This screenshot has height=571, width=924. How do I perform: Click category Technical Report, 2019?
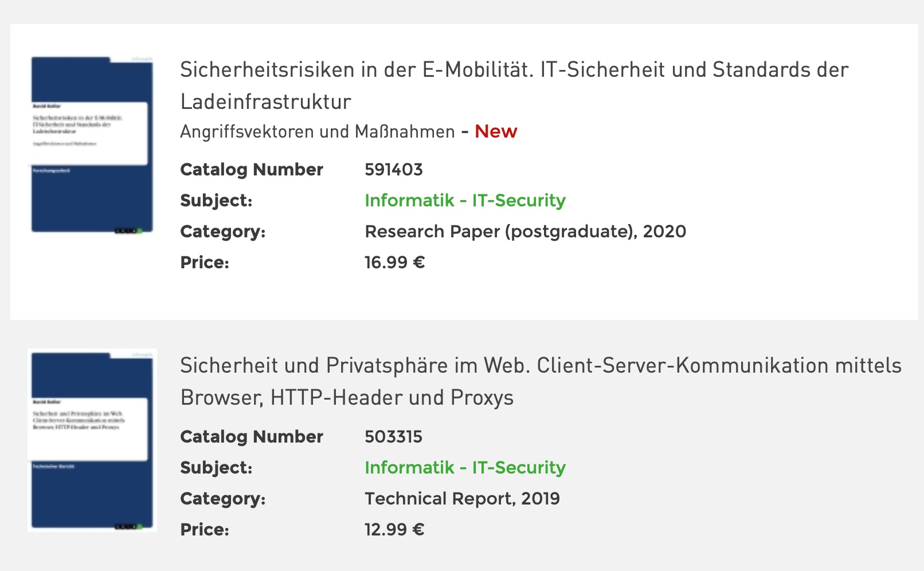tap(463, 499)
